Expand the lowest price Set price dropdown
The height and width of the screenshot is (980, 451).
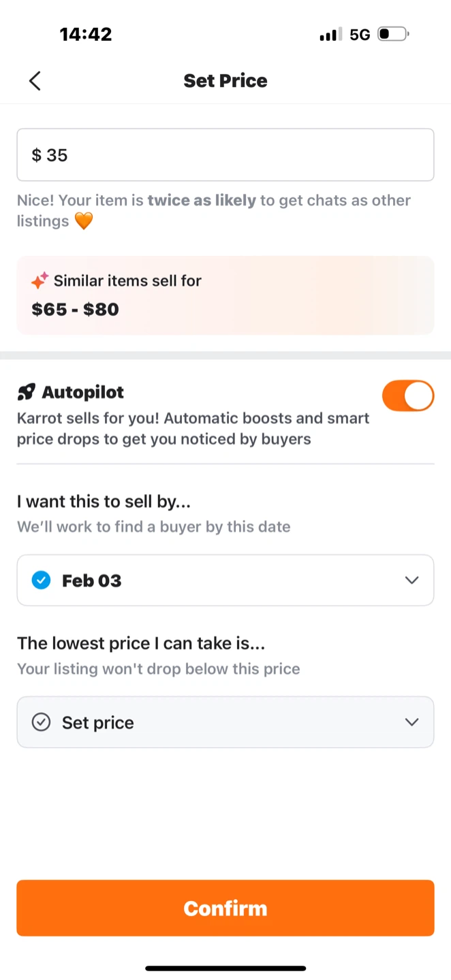pyautogui.click(x=225, y=722)
